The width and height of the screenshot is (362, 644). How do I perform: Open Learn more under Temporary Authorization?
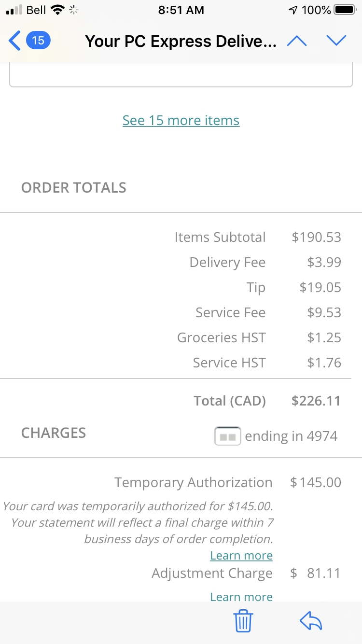click(241, 555)
